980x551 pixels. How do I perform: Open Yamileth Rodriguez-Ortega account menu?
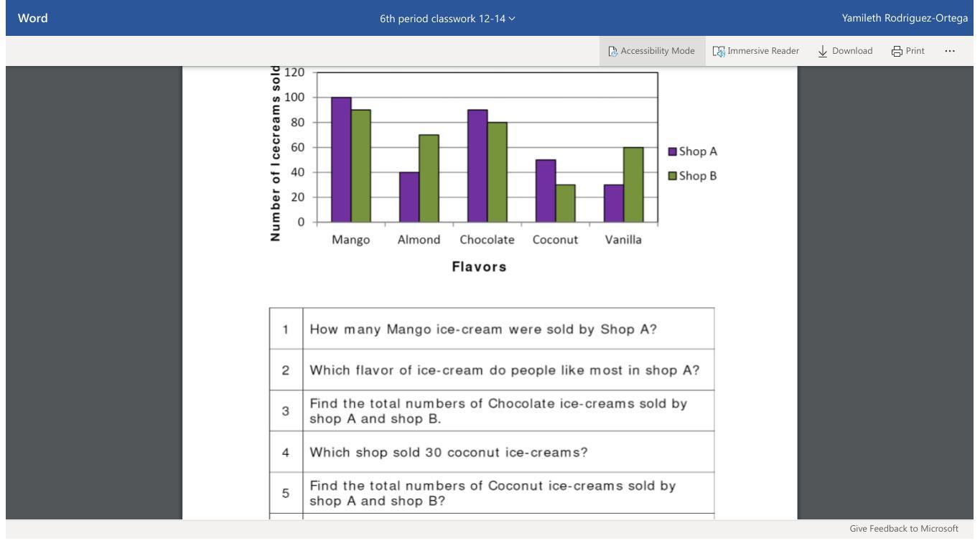point(905,19)
